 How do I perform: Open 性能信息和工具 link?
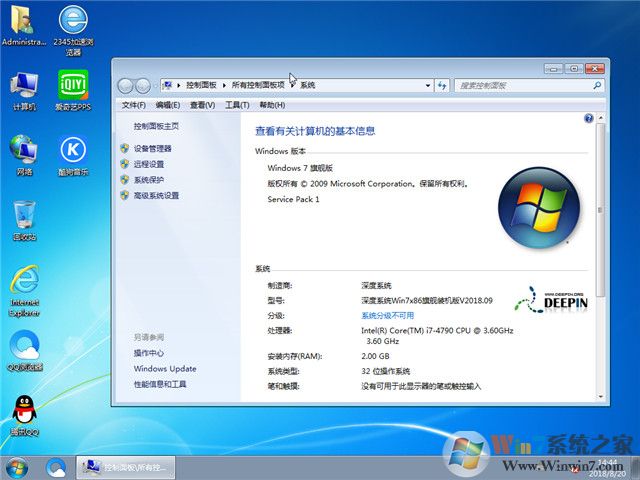[x=160, y=384]
